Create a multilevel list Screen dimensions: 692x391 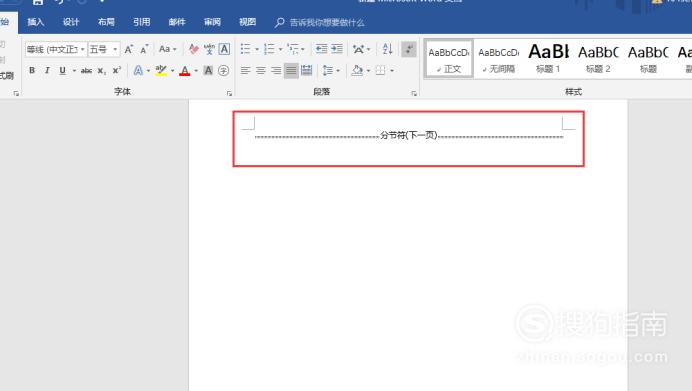pyautogui.click(x=293, y=49)
